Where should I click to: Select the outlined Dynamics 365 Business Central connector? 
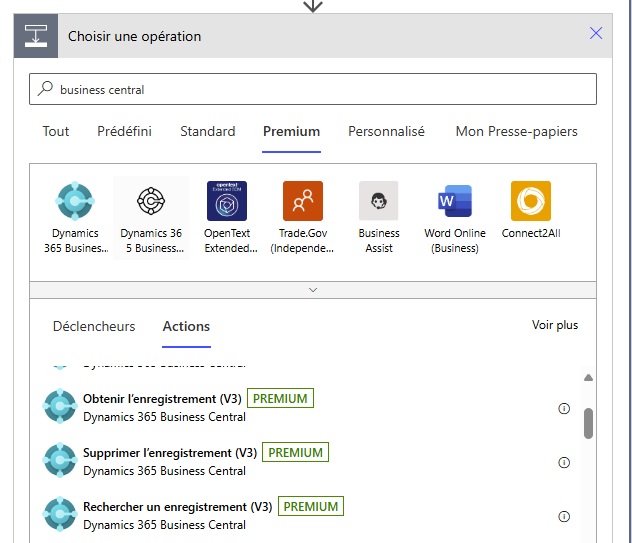(151, 201)
